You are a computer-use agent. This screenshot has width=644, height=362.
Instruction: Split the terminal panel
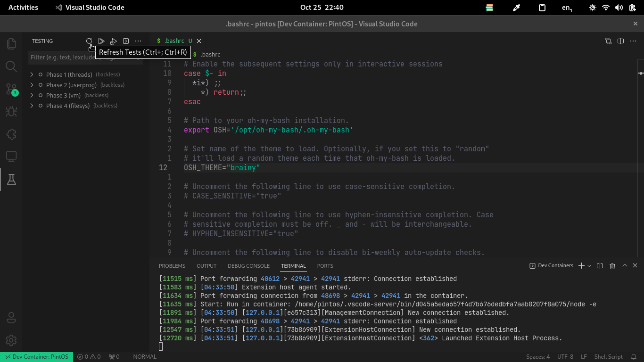(600, 266)
